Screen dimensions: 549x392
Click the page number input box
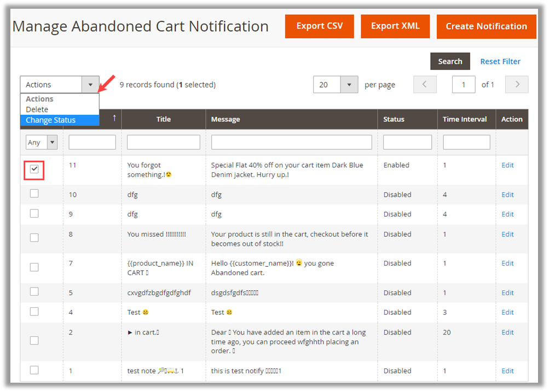(x=464, y=85)
